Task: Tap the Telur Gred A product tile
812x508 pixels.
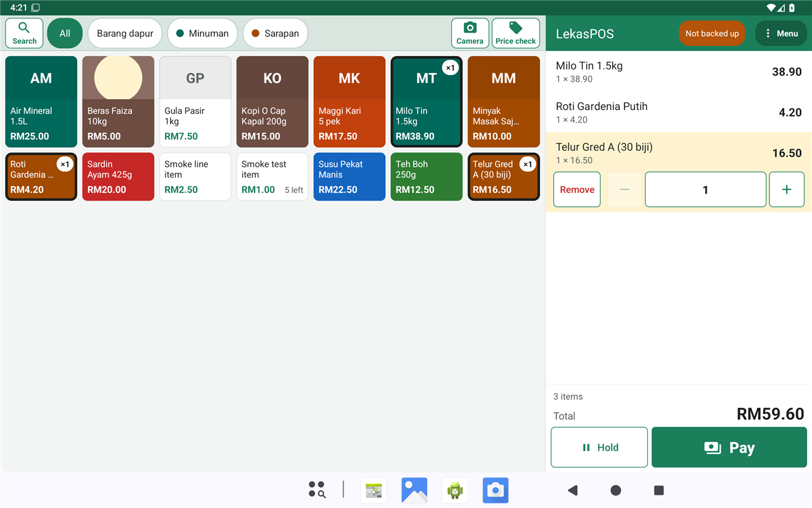Action: point(504,177)
